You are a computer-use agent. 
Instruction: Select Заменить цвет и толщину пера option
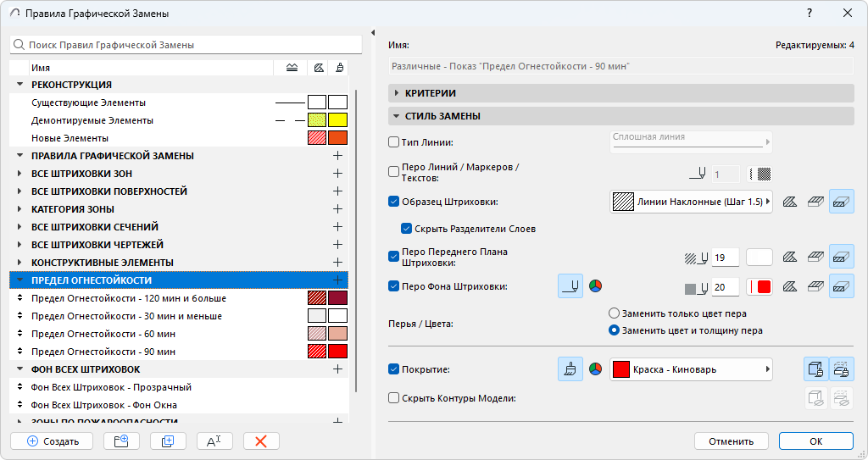pos(614,330)
